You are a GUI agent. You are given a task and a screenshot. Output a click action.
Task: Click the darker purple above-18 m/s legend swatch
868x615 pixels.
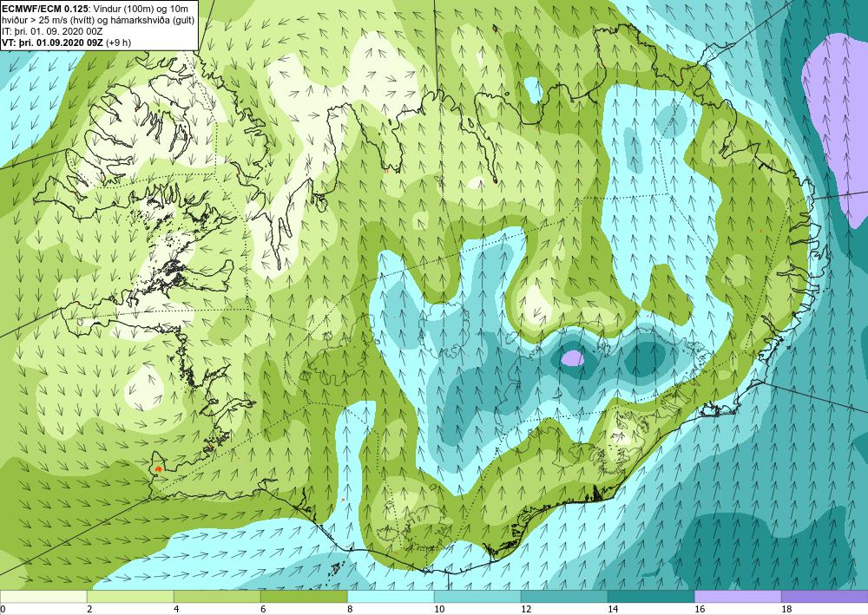click(825, 596)
